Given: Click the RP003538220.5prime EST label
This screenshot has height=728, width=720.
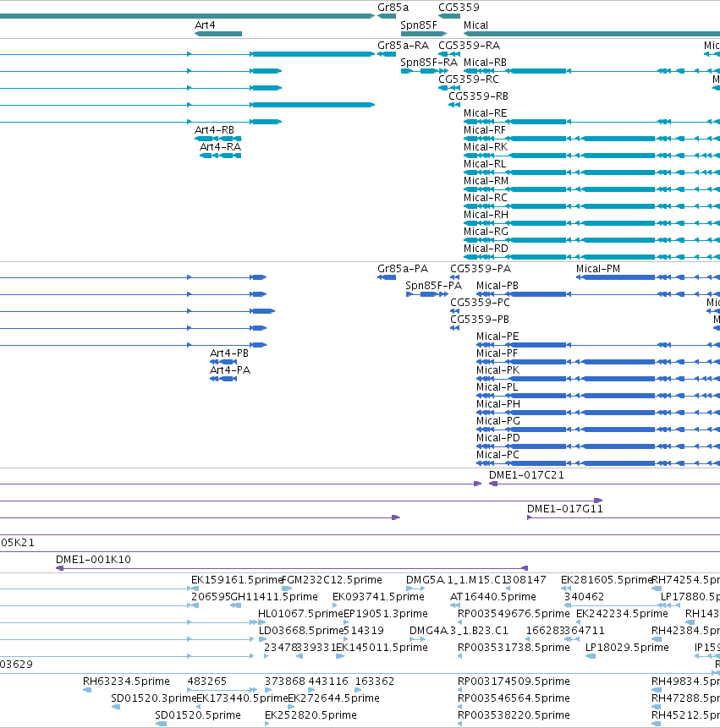Looking at the screenshot, I should pyautogui.click(x=514, y=715).
